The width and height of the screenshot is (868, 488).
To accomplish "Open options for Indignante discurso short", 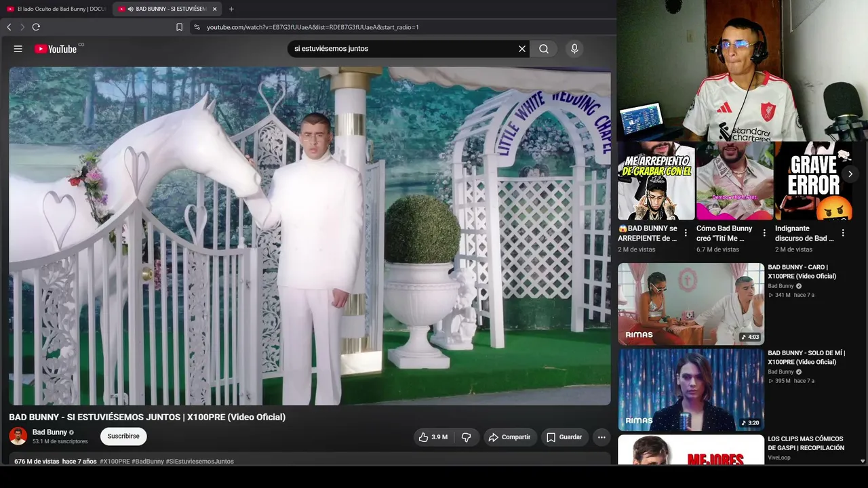I will tap(843, 233).
